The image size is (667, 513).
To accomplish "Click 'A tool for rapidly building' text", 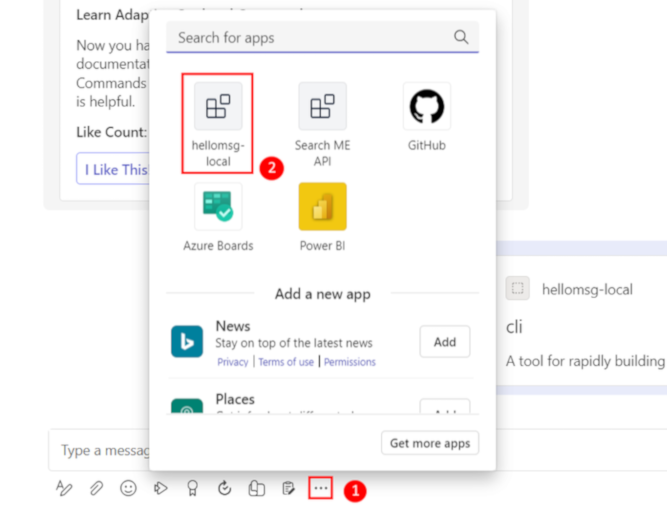I will click(585, 361).
